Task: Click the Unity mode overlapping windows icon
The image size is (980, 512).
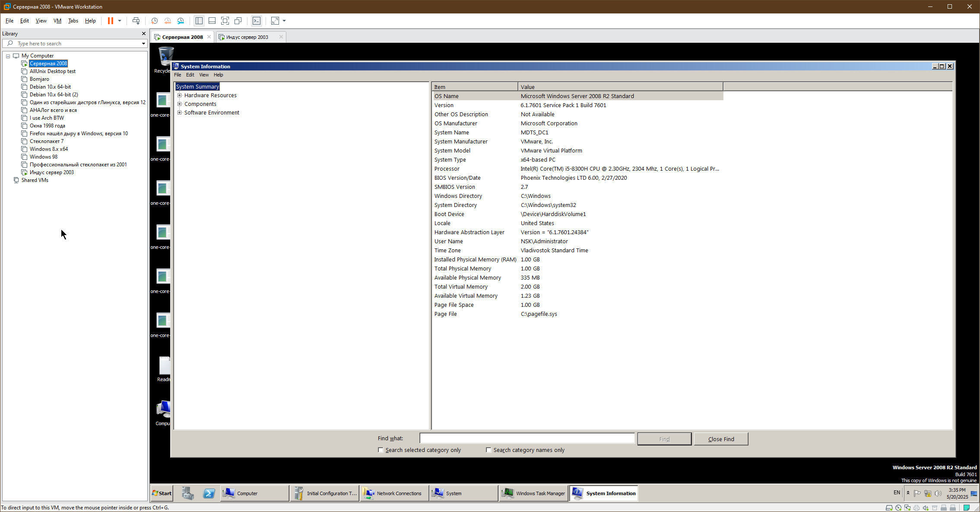Action: pos(238,21)
